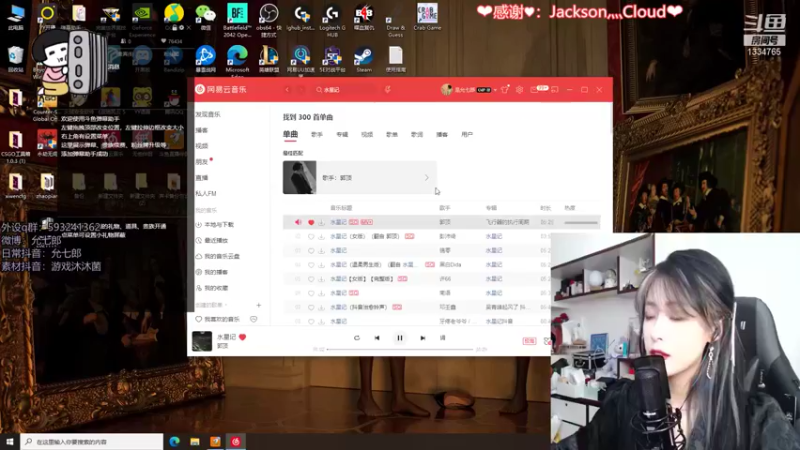Open 私人FM in the sidebar
This screenshot has width=800, height=450.
pos(206,193)
